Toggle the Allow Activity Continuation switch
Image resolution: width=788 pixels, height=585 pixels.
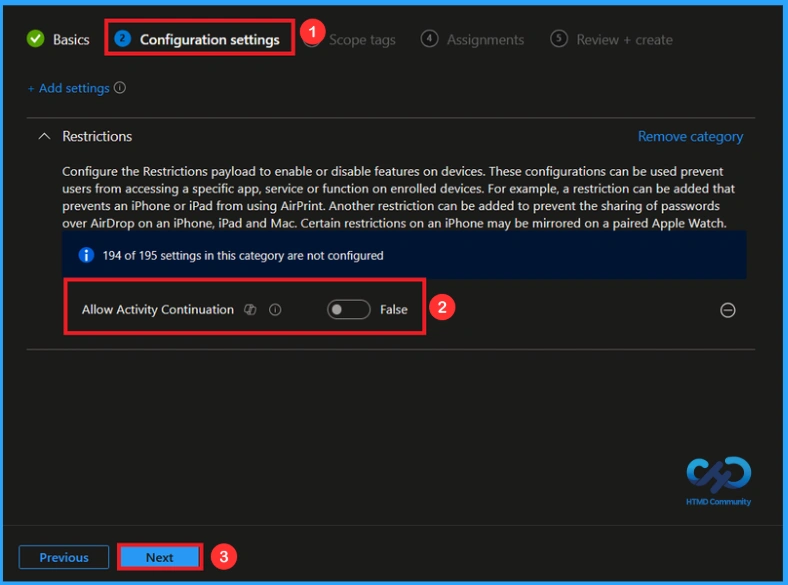pos(348,310)
